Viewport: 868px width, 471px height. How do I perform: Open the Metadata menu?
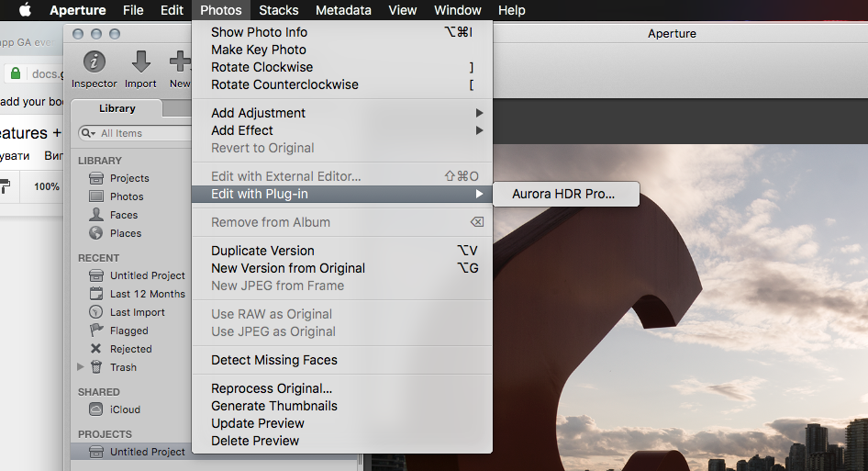click(x=343, y=10)
